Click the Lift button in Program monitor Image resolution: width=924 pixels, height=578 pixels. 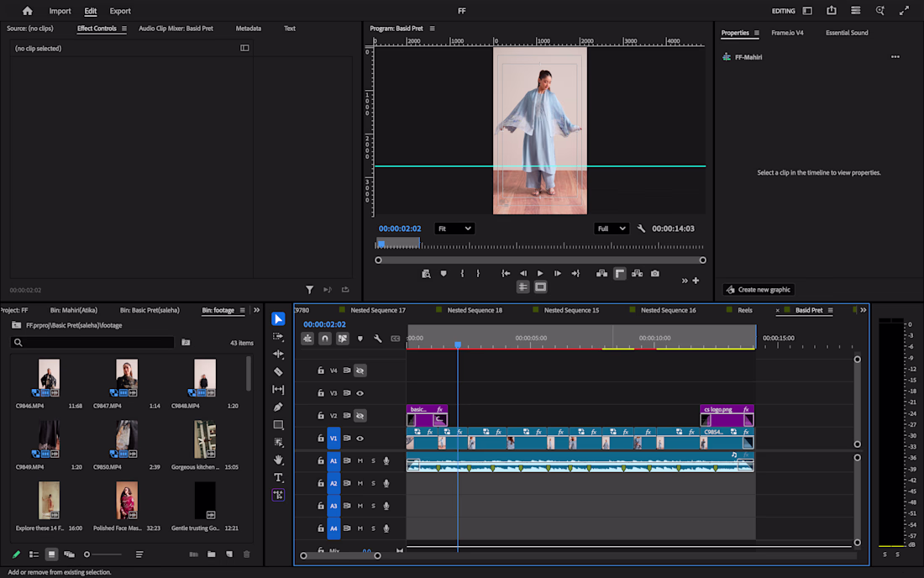601,273
